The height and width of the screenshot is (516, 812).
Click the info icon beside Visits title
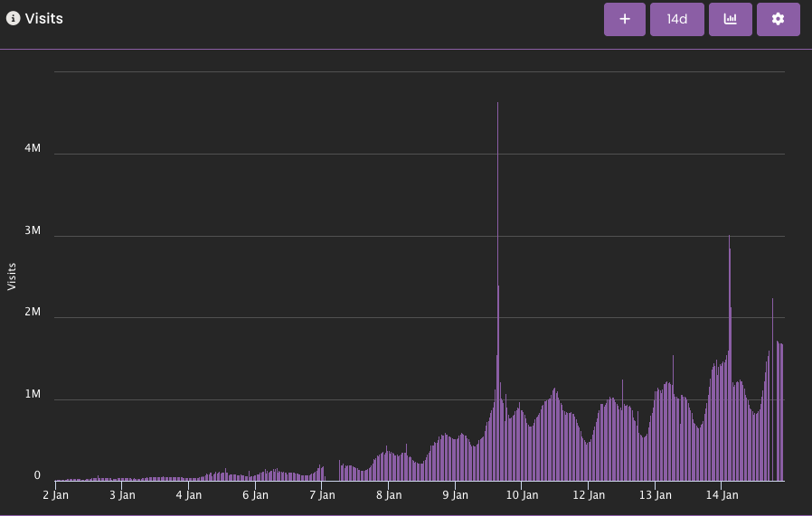coord(13,19)
